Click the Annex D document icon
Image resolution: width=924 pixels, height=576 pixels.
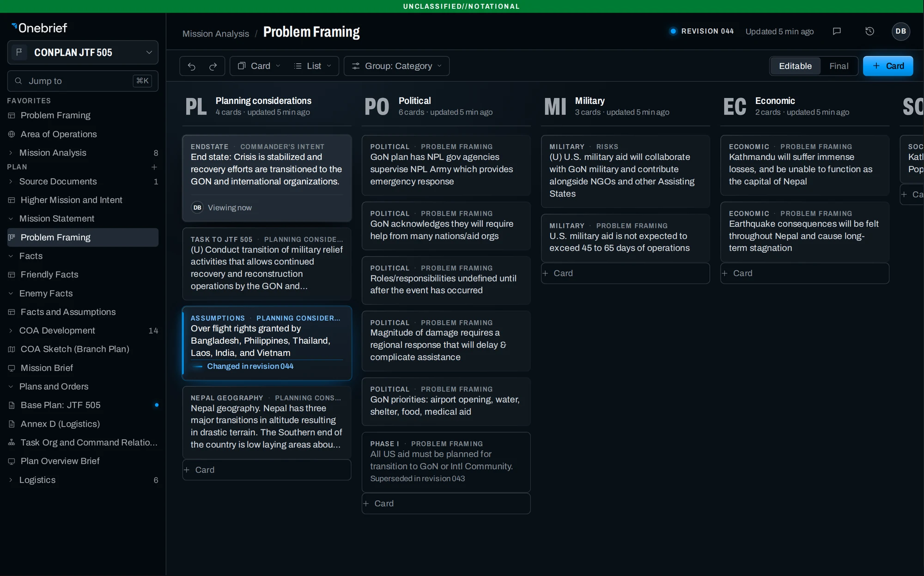[12, 424]
